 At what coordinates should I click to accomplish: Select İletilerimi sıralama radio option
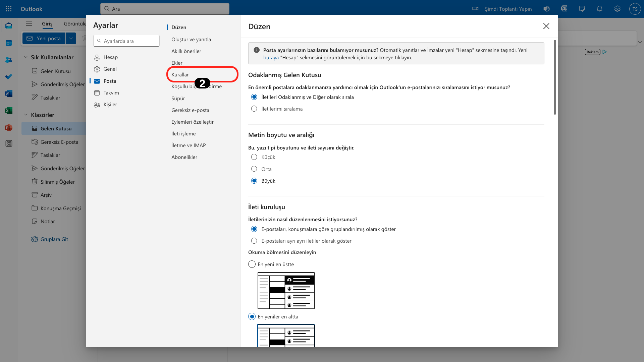pyautogui.click(x=254, y=109)
